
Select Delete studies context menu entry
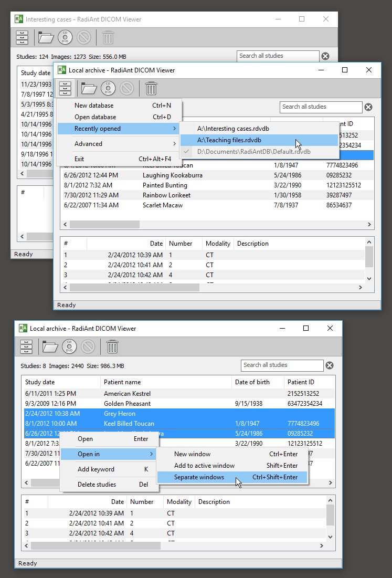pos(110,485)
